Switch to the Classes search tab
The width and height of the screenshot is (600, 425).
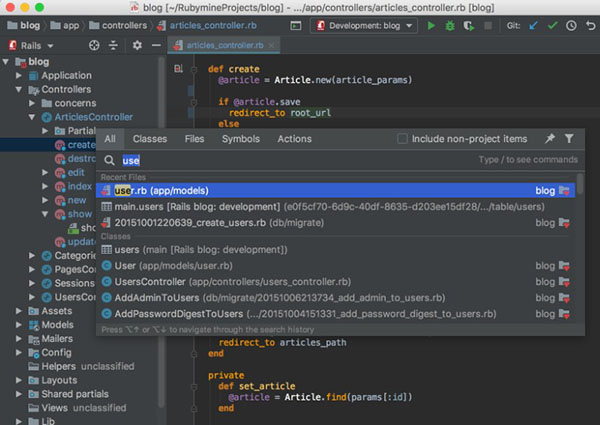[150, 138]
